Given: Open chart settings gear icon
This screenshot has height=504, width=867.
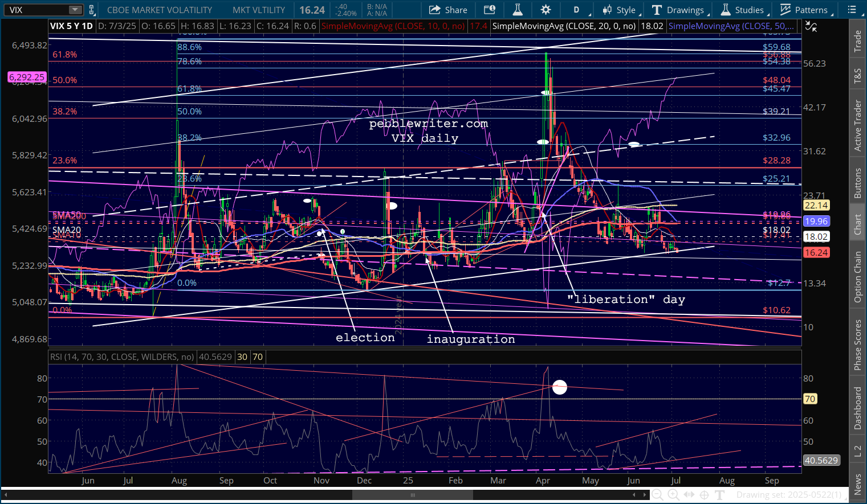Looking at the screenshot, I should 546,10.
